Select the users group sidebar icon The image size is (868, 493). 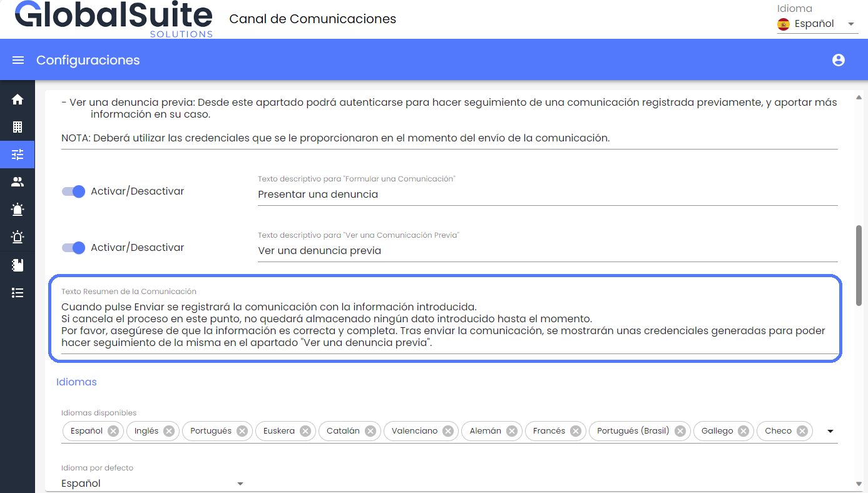pyautogui.click(x=18, y=182)
